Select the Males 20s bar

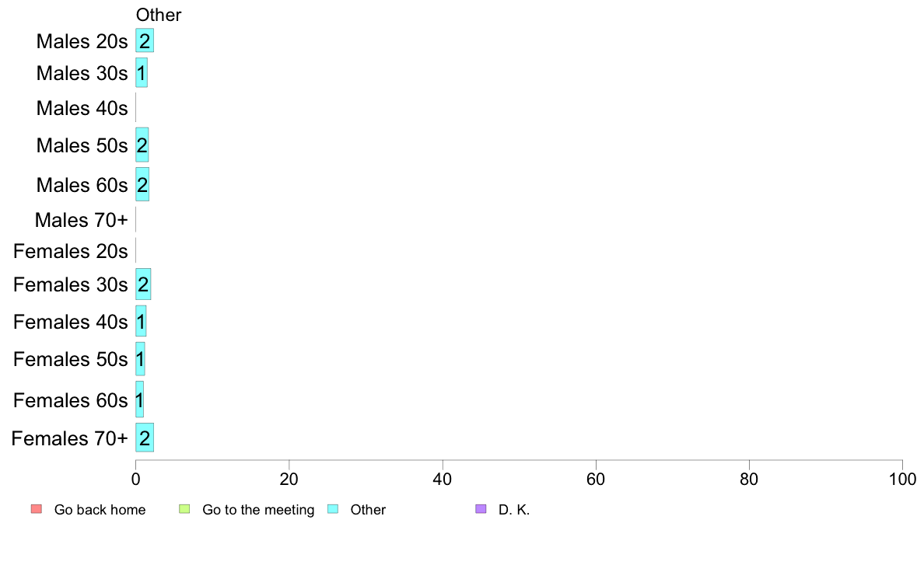(x=145, y=40)
